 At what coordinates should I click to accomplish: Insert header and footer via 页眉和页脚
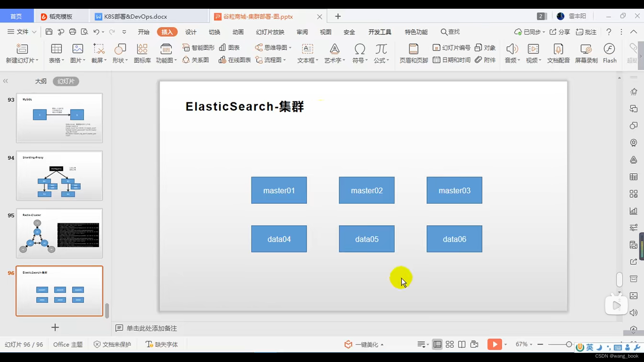[414, 53]
